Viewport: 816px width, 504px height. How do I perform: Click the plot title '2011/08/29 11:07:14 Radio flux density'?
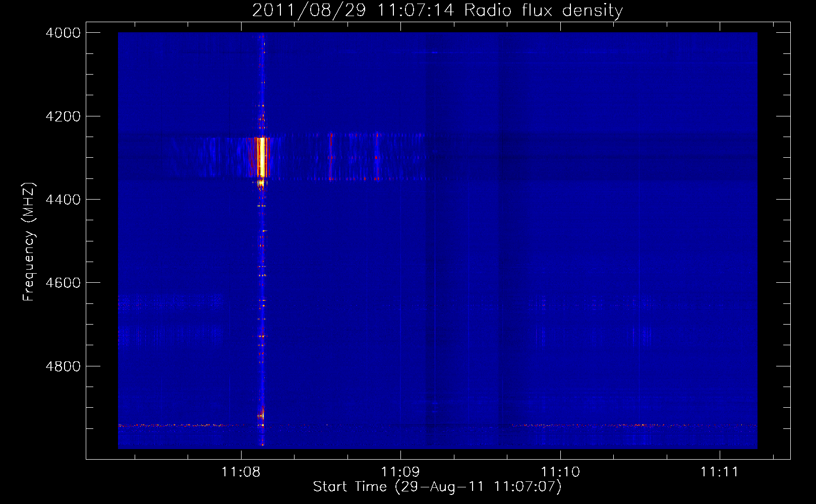point(437,10)
